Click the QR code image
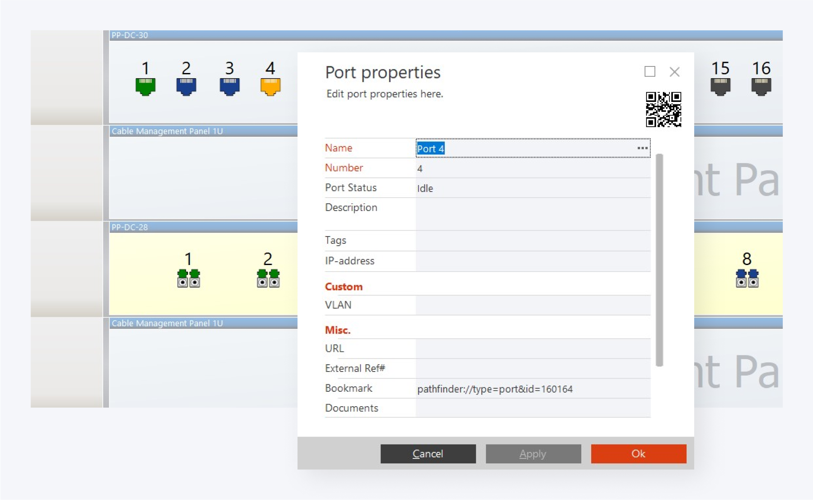The width and height of the screenshot is (813, 504). (x=663, y=109)
